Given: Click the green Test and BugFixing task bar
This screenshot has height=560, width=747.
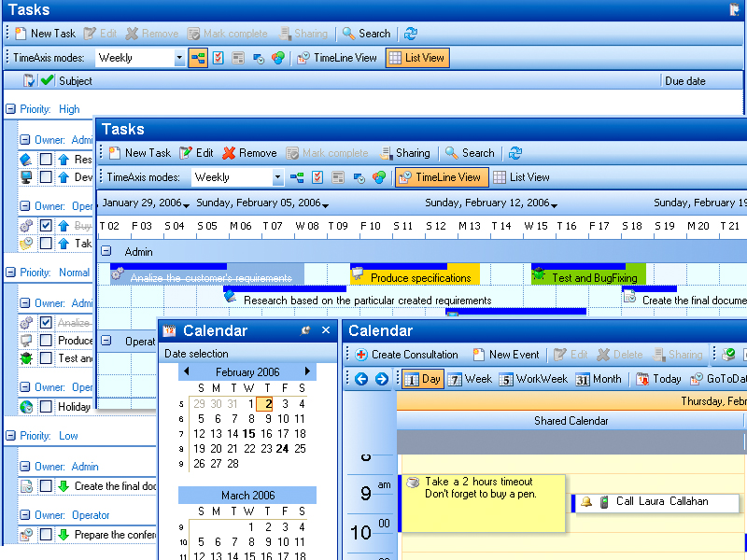Looking at the screenshot, I should point(588,274).
